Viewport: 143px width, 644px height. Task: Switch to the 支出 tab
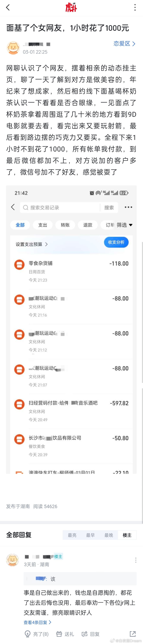[x=42, y=225]
